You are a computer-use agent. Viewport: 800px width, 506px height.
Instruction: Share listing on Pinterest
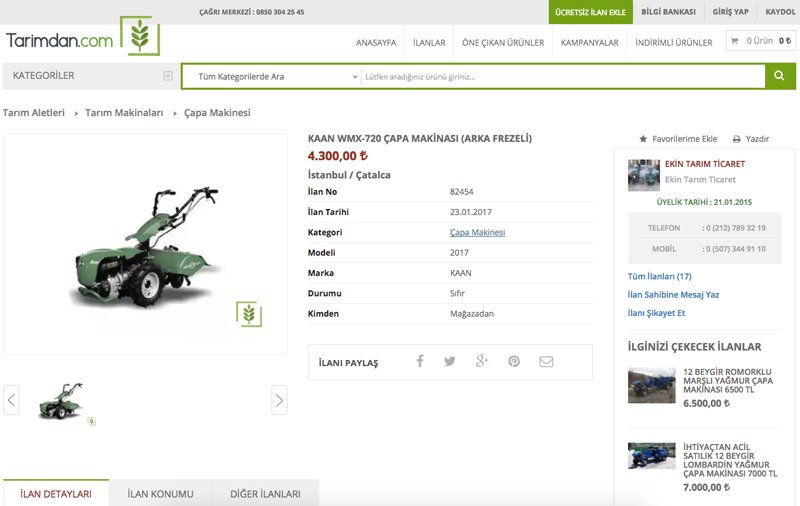pyautogui.click(x=514, y=361)
